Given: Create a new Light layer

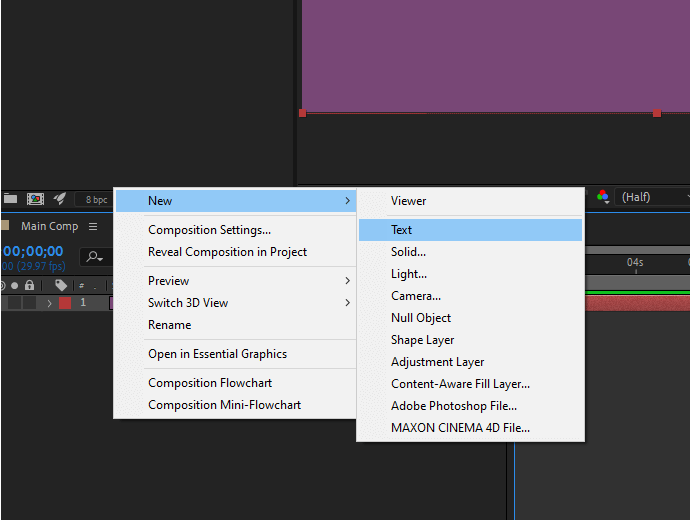Looking at the screenshot, I should (x=470, y=274).
